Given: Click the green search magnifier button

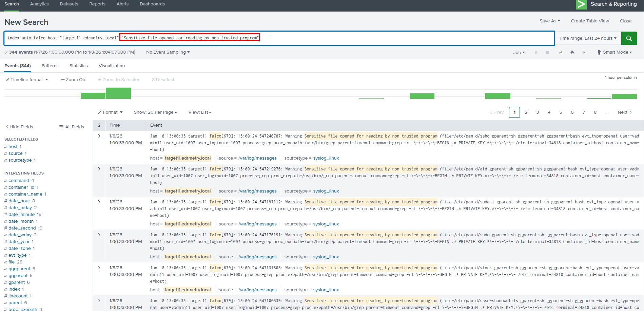Looking at the screenshot, I should [x=629, y=38].
